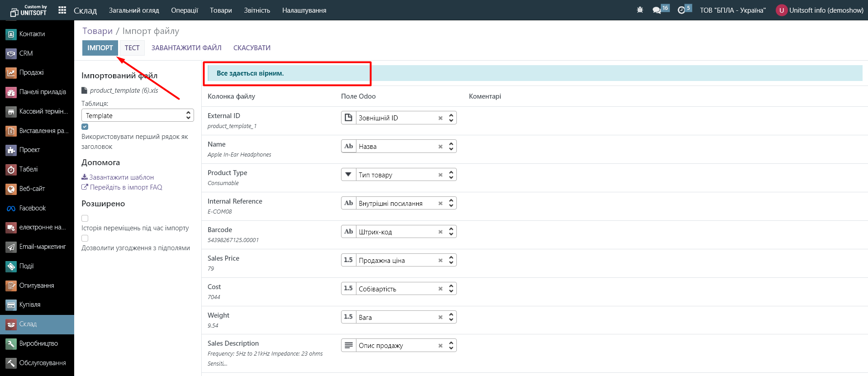The height and width of the screenshot is (376, 868).
Task: Click the debug bug icon in top bar
Action: tap(640, 10)
